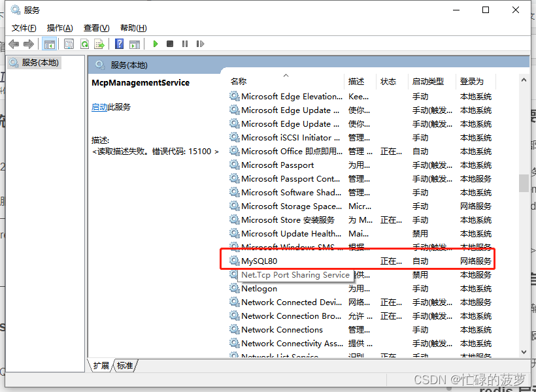The height and width of the screenshot is (392, 536).
Task: Click the vertical scrollbar thumb
Action: tap(524, 183)
